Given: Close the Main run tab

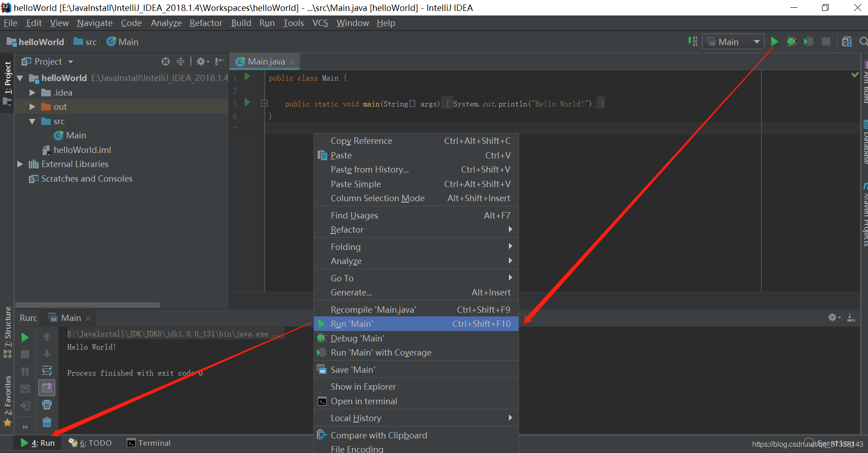Looking at the screenshot, I should (88, 318).
